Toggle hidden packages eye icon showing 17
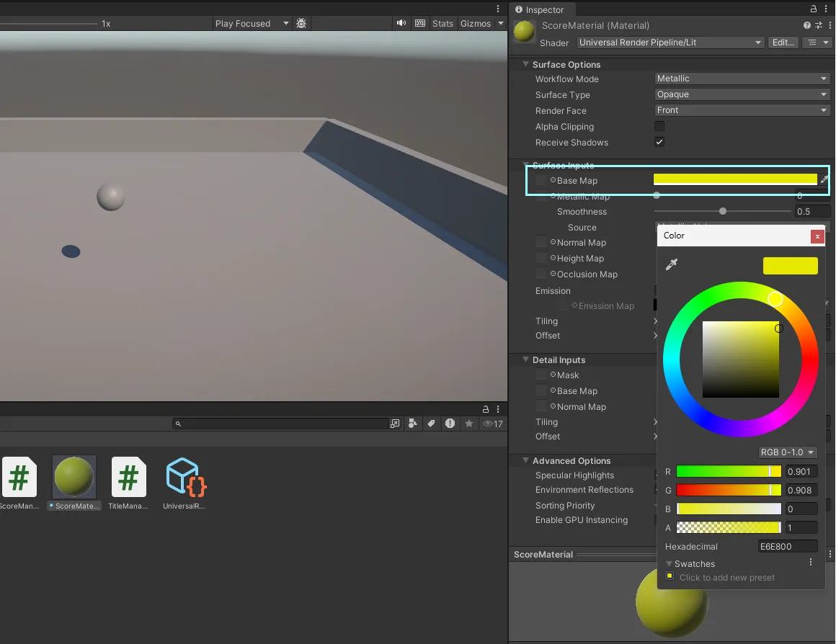Screen dimensions: 836x644 (492, 424)
